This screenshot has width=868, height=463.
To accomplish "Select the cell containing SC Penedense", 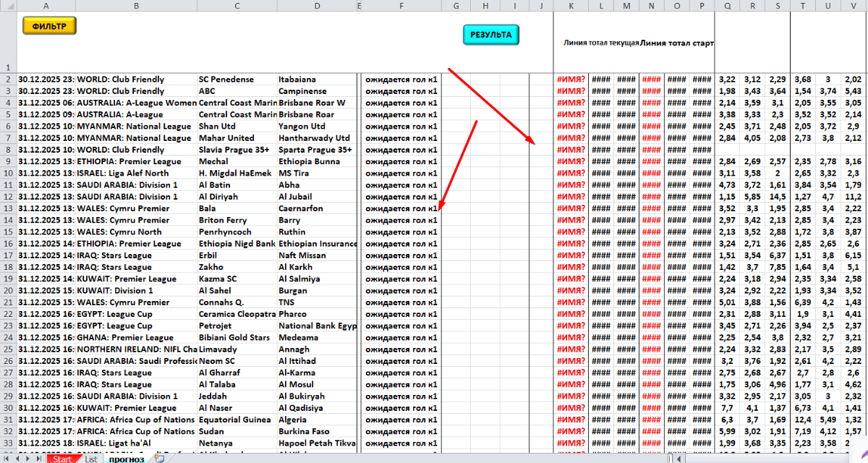I will click(237, 80).
